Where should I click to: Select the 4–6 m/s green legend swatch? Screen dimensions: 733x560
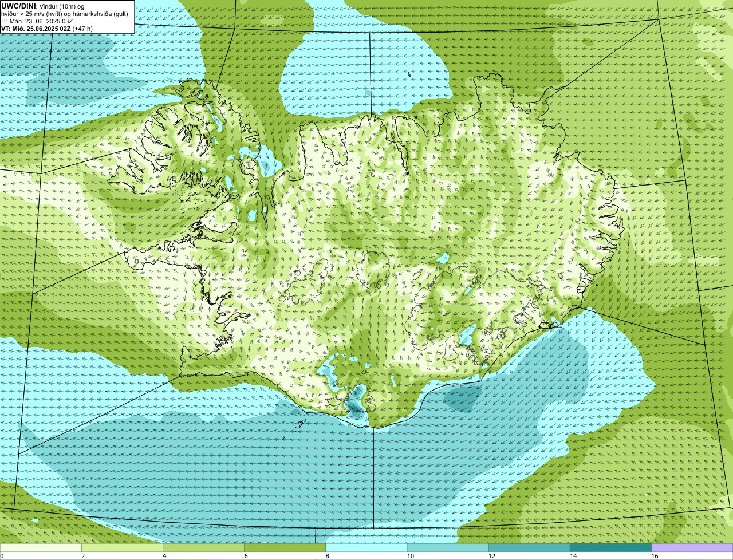204,548
